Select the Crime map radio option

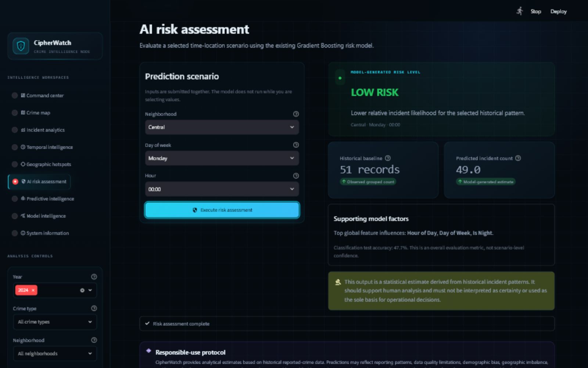[15, 113]
